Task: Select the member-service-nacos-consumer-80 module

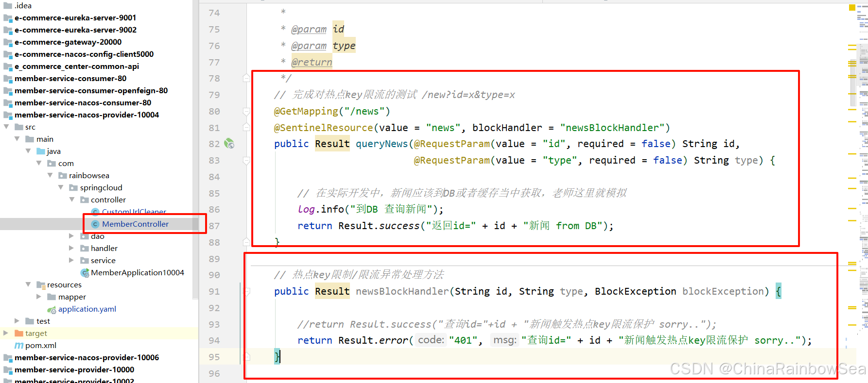Action: pyautogui.click(x=83, y=103)
